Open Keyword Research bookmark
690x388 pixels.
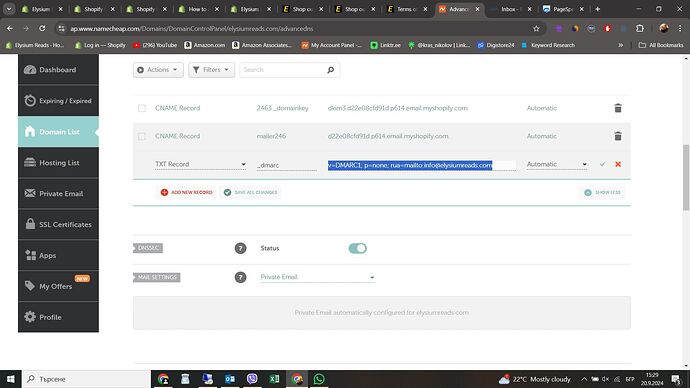point(548,45)
